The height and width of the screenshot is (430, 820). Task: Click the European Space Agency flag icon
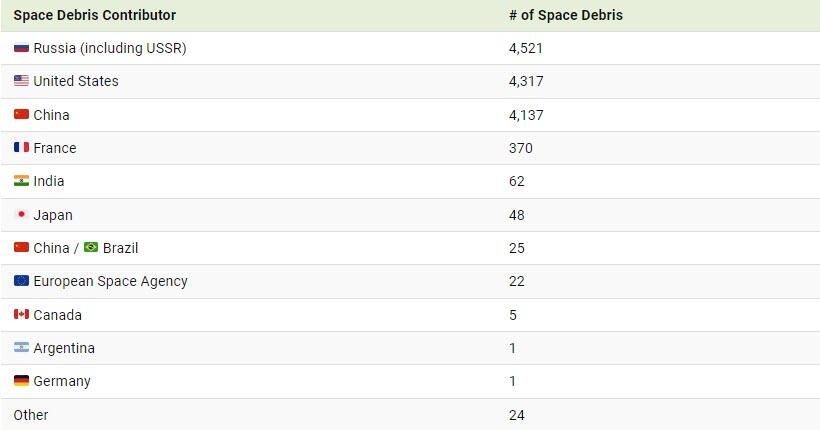21,280
